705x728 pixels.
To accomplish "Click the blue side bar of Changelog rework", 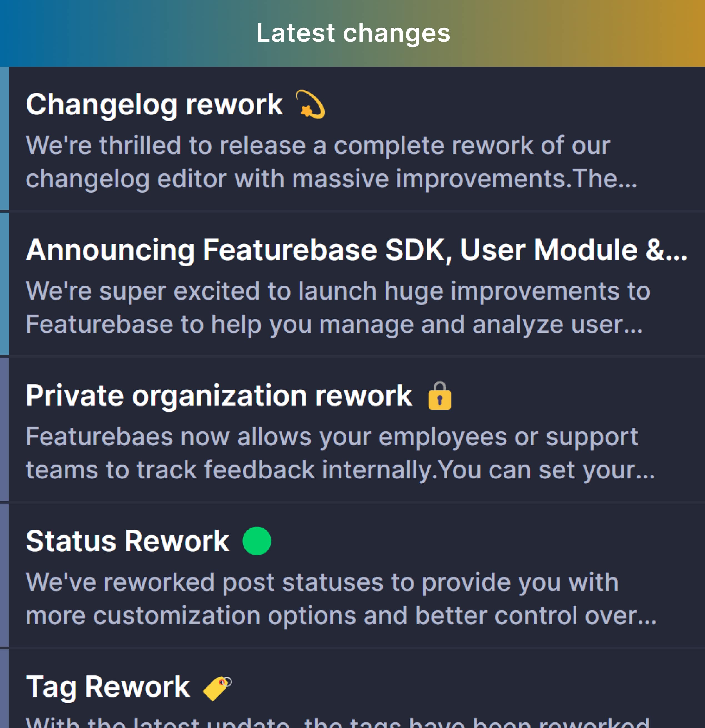I will pos(4,138).
